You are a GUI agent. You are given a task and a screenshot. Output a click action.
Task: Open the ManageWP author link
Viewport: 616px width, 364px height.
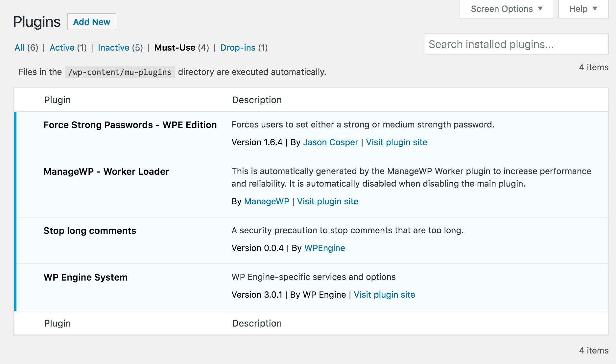[x=267, y=201]
